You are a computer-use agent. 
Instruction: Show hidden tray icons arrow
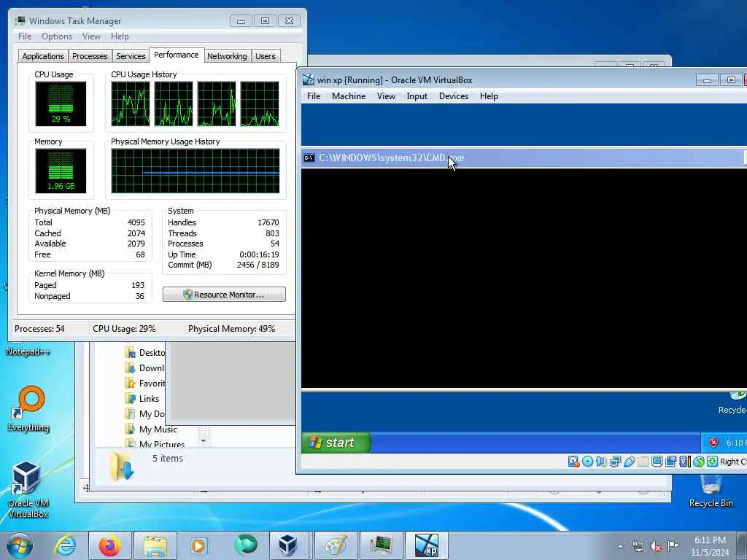(620, 546)
